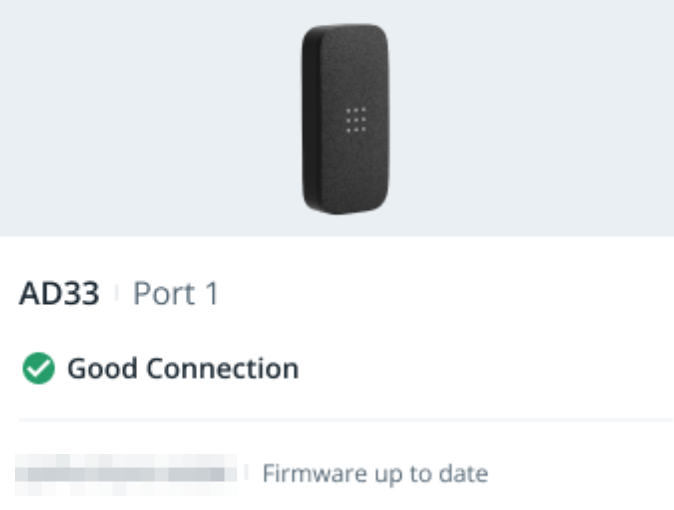The height and width of the screenshot is (510, 674).
Task: Select the AD33 device name
Action: coord(59,295)
